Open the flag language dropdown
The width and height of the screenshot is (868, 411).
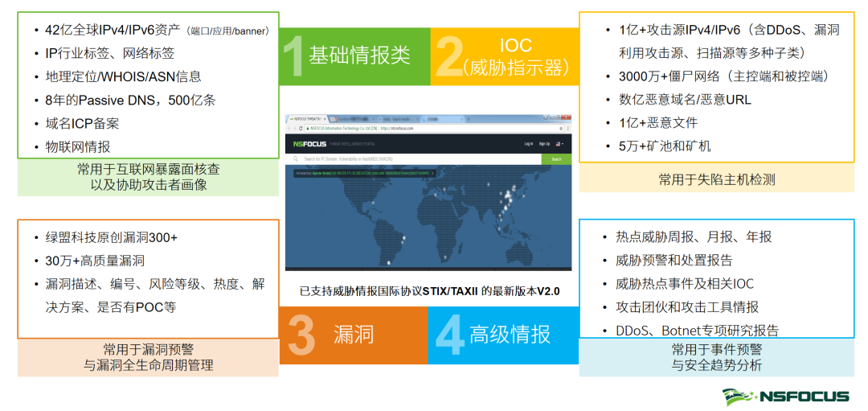pos(560,144)
